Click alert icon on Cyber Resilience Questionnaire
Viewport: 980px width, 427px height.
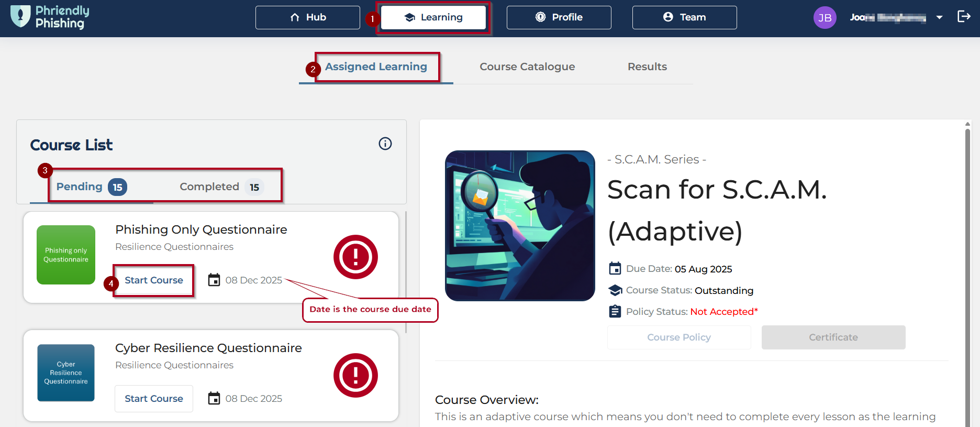coord(355,375)
